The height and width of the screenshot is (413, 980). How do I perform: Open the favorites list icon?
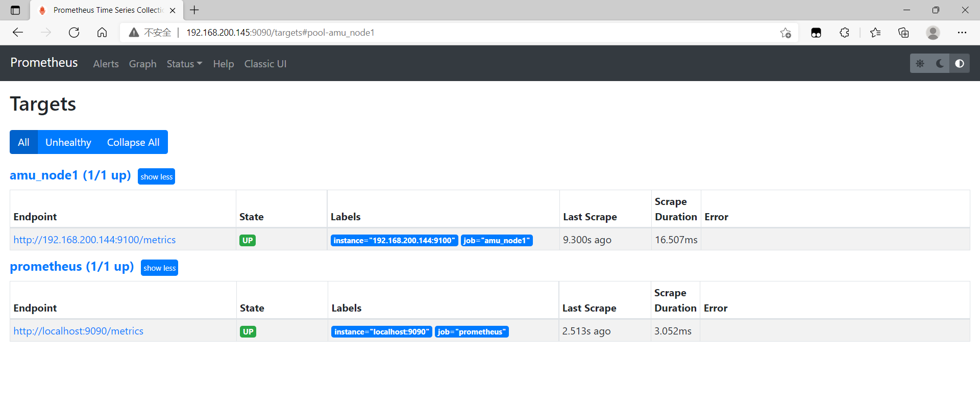(x=875, y=33)
